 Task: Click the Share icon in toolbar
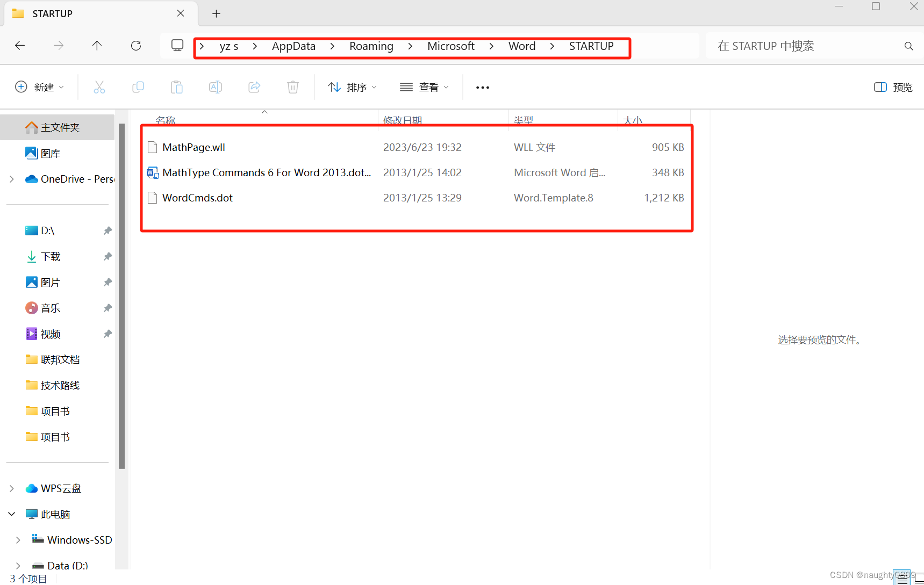point(254,87)
